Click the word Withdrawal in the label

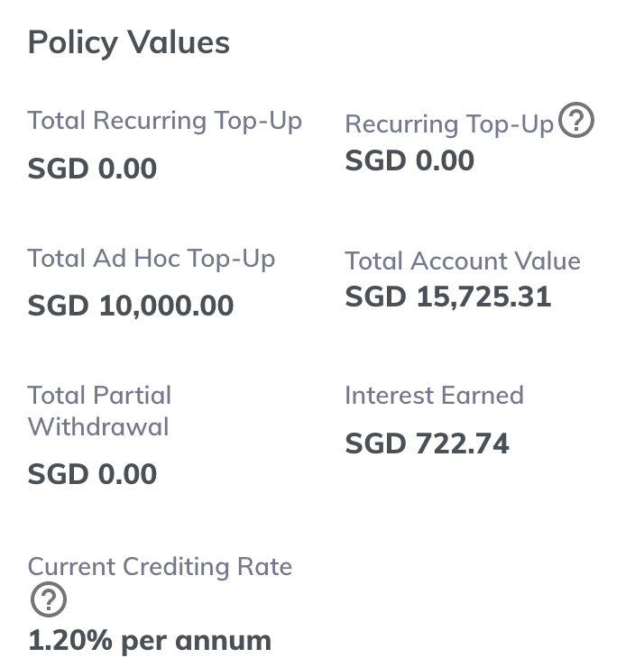[x=98, y=426]
